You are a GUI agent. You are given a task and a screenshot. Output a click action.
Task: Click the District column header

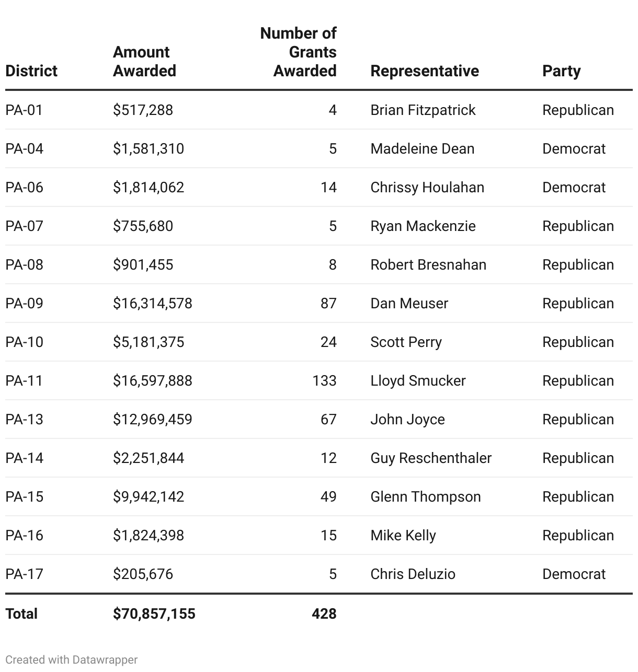pos(31,71)
